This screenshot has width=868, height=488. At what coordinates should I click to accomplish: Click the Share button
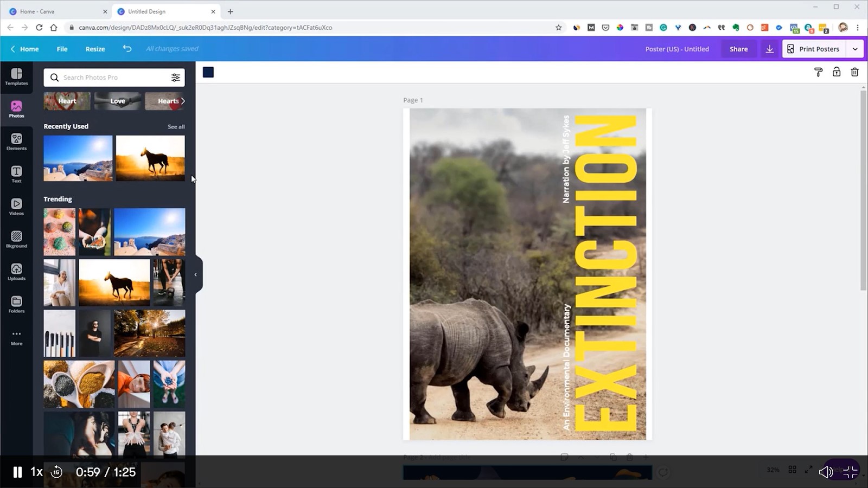click(738, 49)
